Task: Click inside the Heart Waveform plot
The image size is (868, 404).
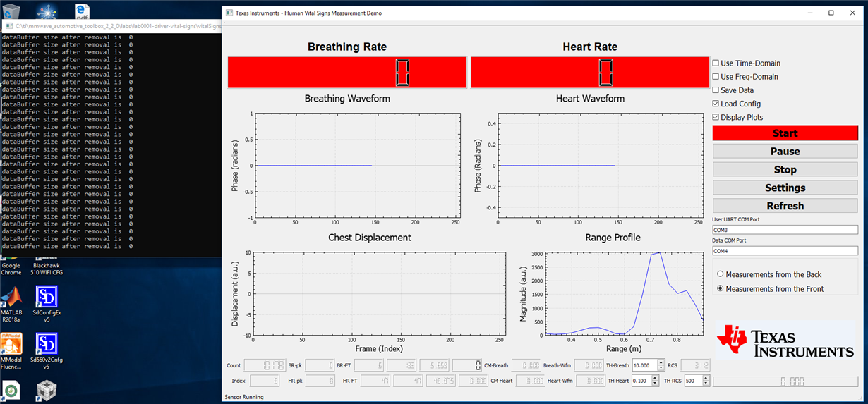Action: (x=600, y=166)
